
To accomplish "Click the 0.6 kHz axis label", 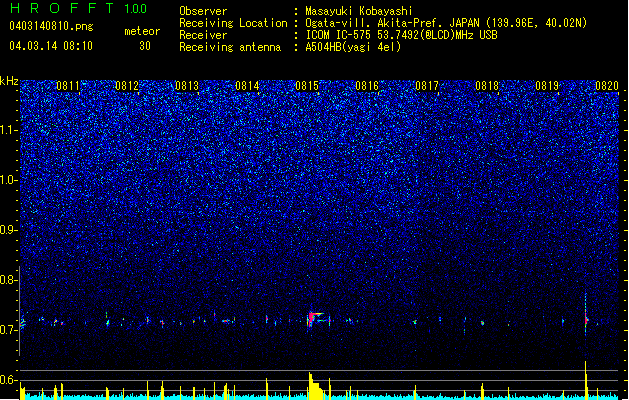I will tap(9, 380).
